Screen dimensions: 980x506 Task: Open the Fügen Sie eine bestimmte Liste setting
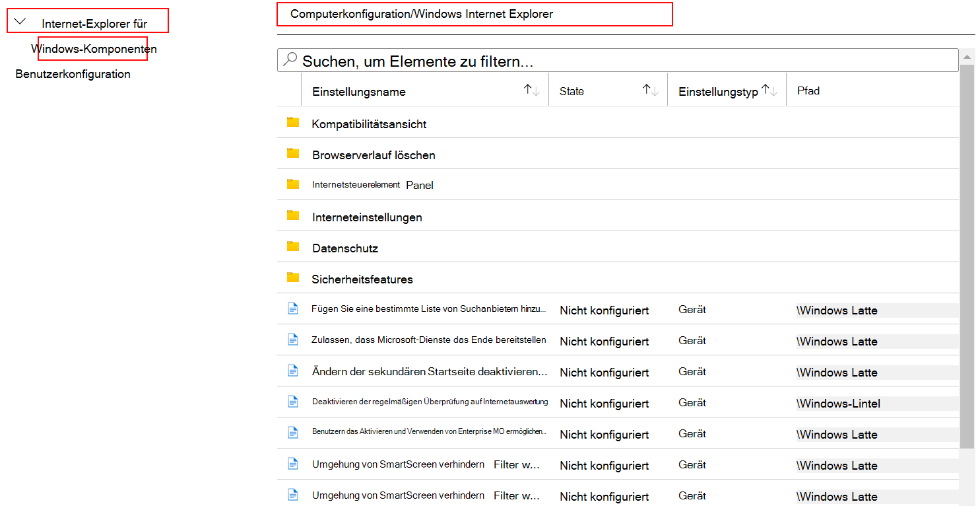tap(429, 308)
